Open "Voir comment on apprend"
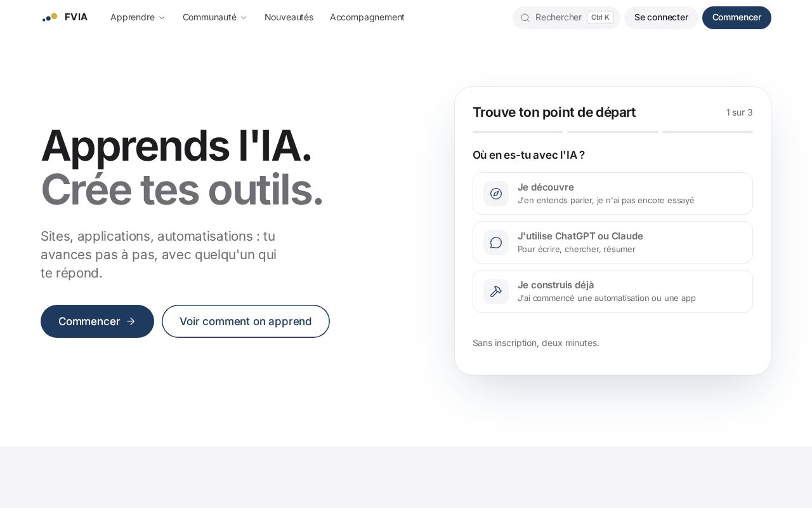 pyautogui.click(x=246, y=321)
